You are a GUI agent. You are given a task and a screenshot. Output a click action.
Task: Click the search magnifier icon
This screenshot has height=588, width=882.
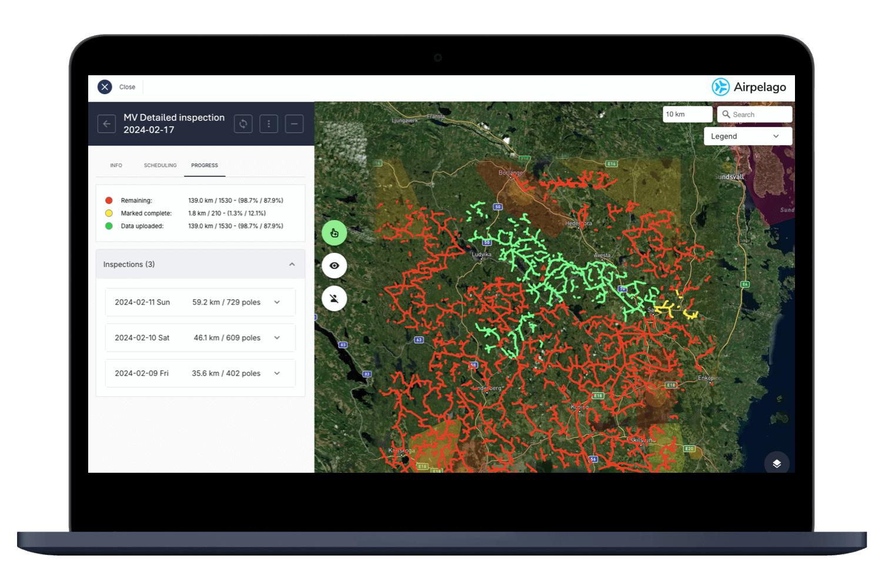click(726, 114)
